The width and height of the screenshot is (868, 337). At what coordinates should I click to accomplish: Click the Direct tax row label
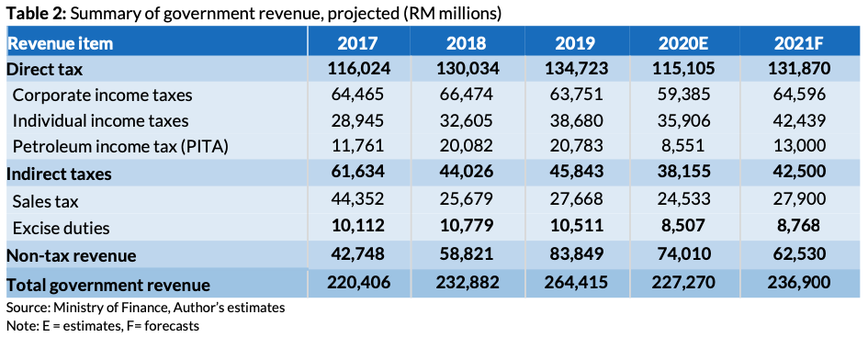pyautogui.click(x=45, y=69)
